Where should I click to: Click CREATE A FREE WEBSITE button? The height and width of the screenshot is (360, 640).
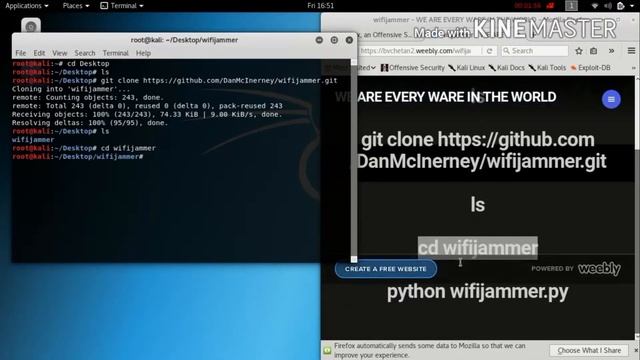386,269
